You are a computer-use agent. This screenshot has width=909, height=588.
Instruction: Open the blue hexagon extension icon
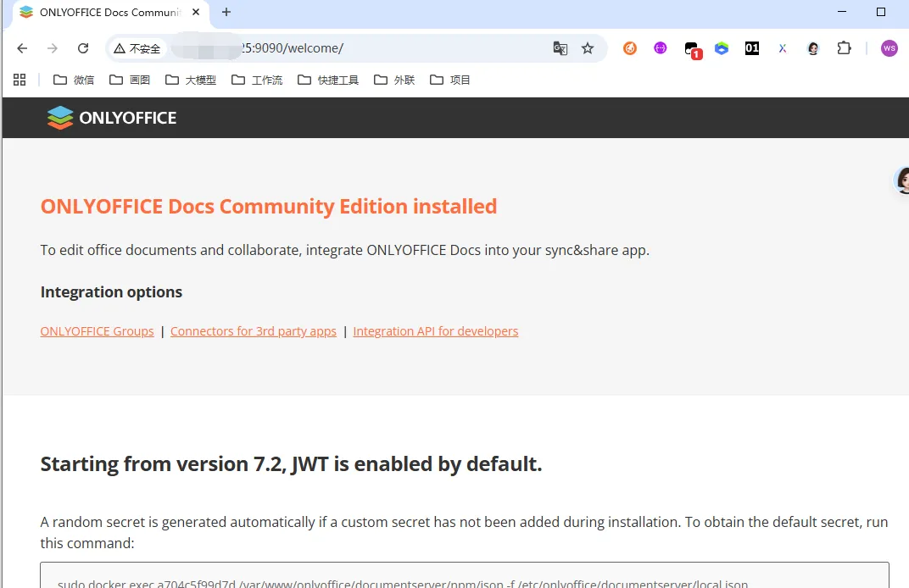click(721, 48)
